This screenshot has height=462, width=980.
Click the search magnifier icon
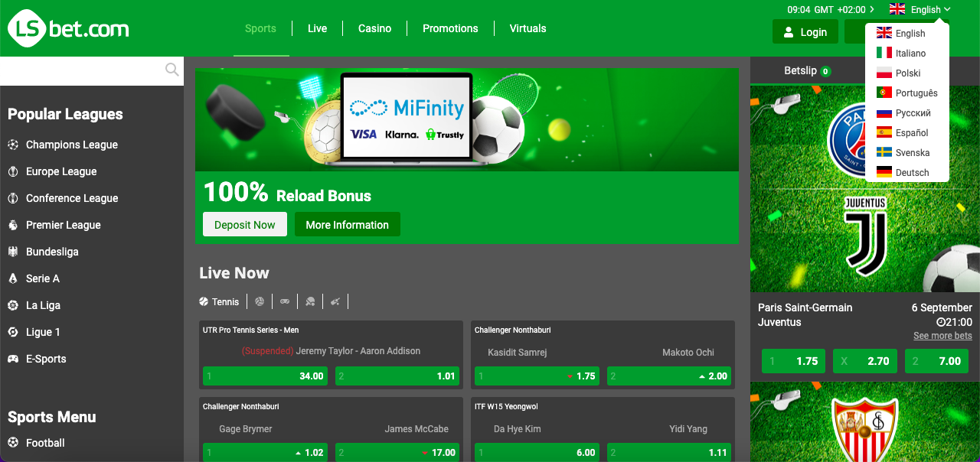click(171, 70)
